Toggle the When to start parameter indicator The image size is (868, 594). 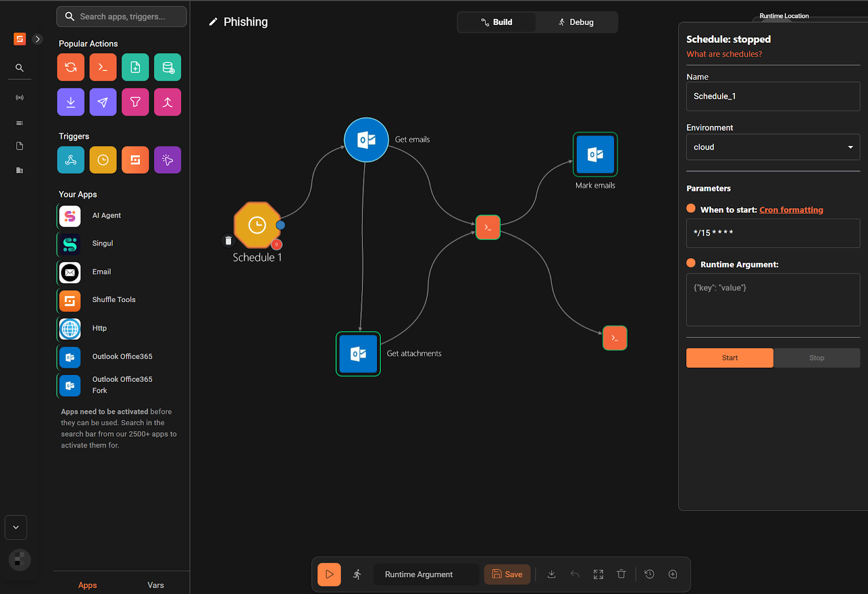(x=691, y=208)
